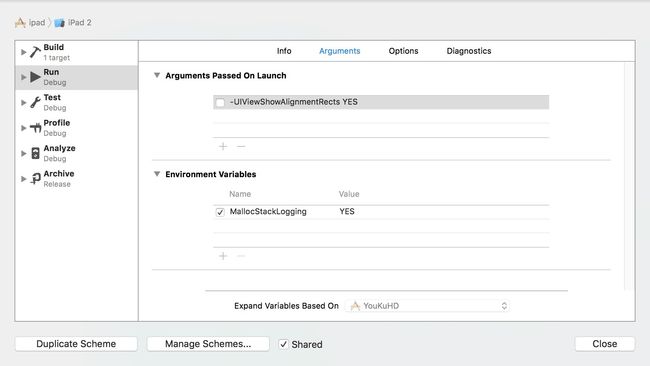Switch to the Options tab
650x366 pixels.
coord(403,51)
